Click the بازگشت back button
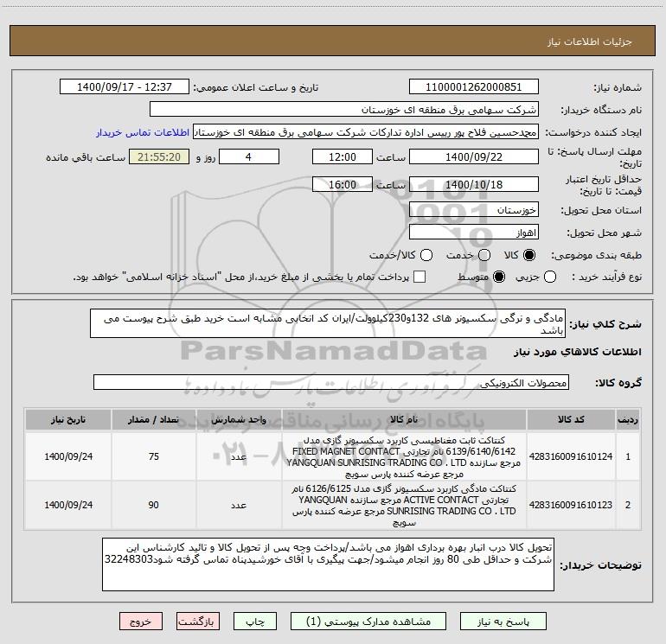This screenshot has height=644, width=666. (198, 622)
